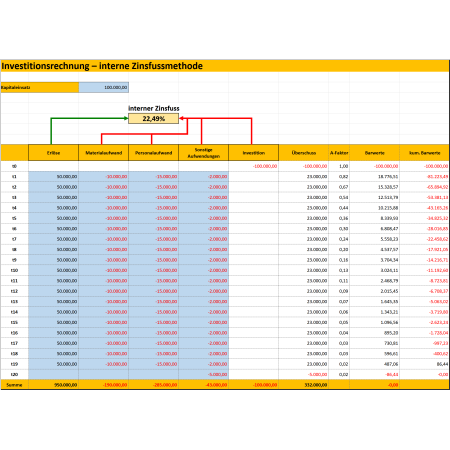Select the Überschuss column header
This screenshot has width=450, height=450.
304,153
